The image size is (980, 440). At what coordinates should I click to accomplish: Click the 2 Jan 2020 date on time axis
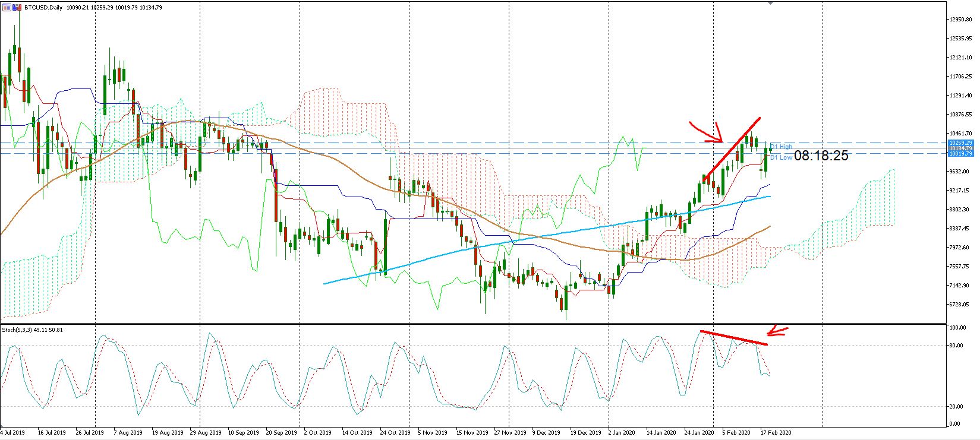point(623,433)
